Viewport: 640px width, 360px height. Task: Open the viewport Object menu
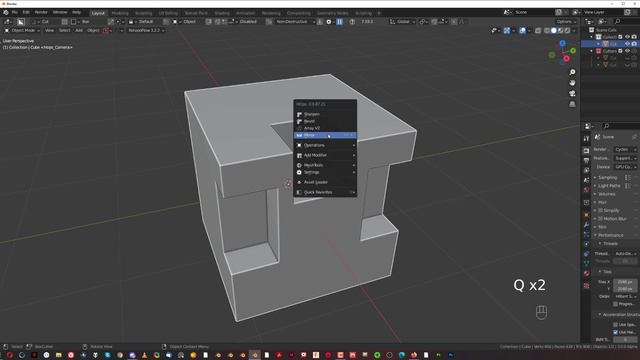click(x=93, y=30)
